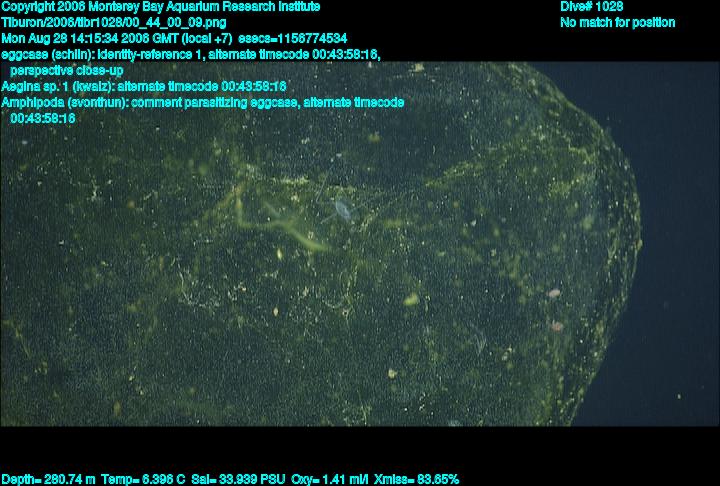The height and width of the screenshot is (486, 720).
Task: Click the pink particle near the eggcase edge
Action: pos(554,294)
